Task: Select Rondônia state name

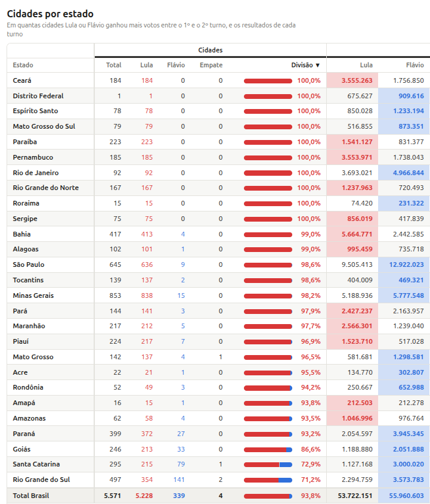Action: pyautogui.click(x=28, y=387)
